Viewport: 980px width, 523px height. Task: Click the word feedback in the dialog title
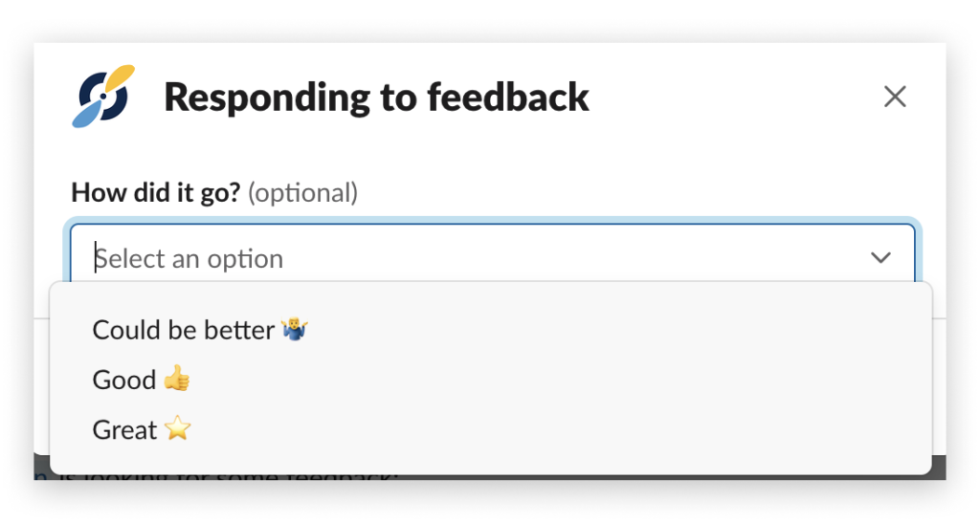pos(508,97)
